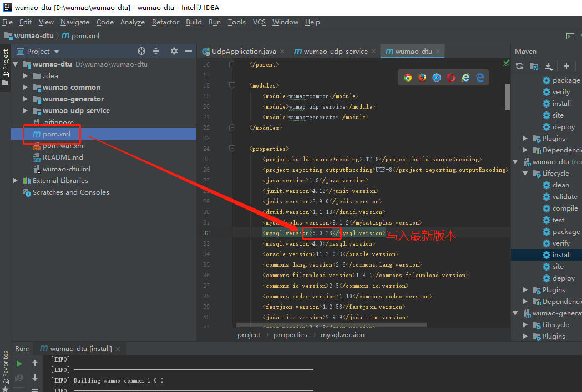Click the editor horizontal scrollbar
The height and width of the screenshot is (392, 582).
click(x=331, y=325)
